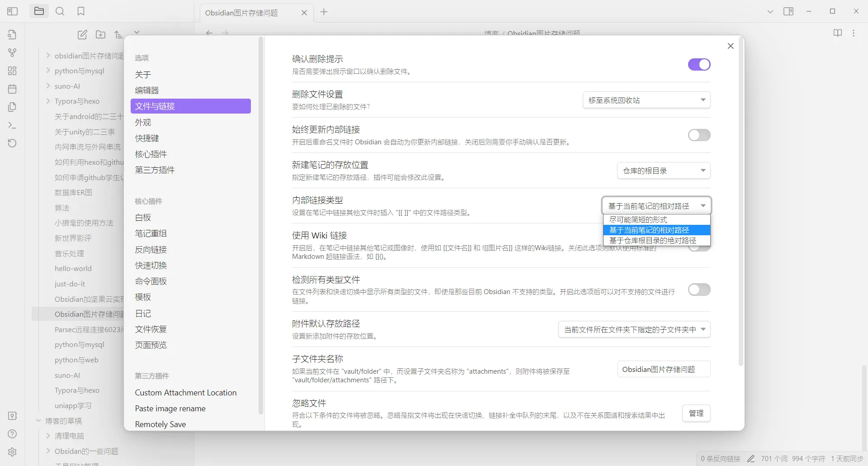Viewport: 868px width, 466px height.
Task: Open the just-do-it note
Action: coord(70,284)
